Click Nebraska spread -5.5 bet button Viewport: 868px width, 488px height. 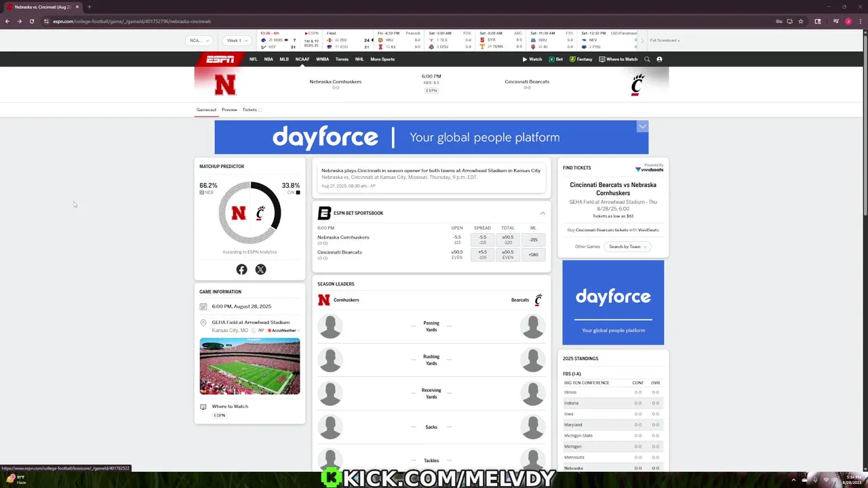[482, 240]
